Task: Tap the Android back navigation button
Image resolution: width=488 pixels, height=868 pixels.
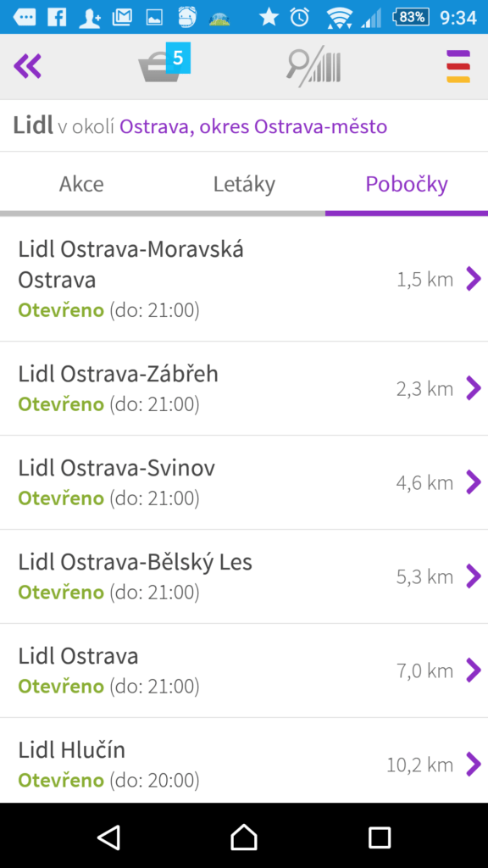Action: tap(108, 837)
